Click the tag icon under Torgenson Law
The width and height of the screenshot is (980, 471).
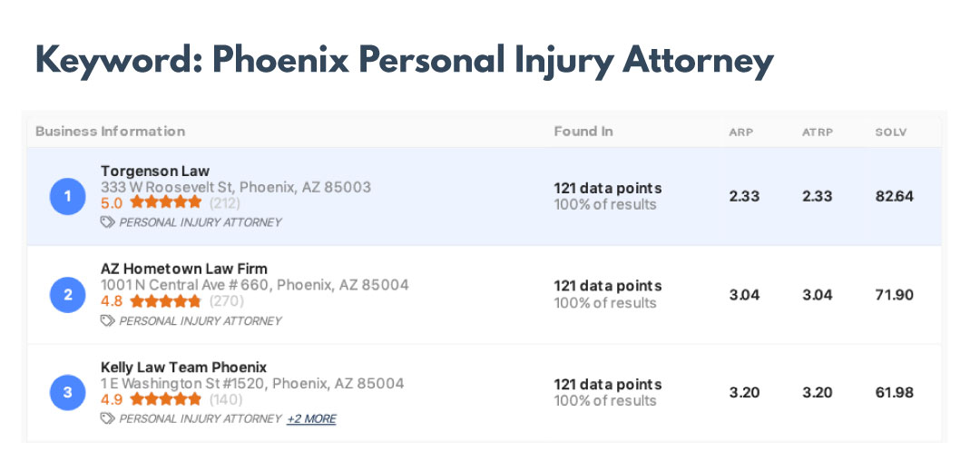pos(108,221)
